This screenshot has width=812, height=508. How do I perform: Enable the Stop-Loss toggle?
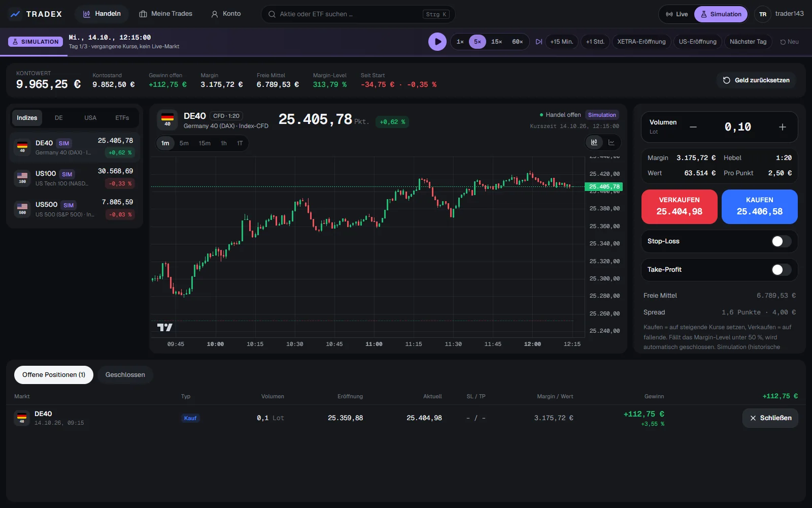(781, 241)
